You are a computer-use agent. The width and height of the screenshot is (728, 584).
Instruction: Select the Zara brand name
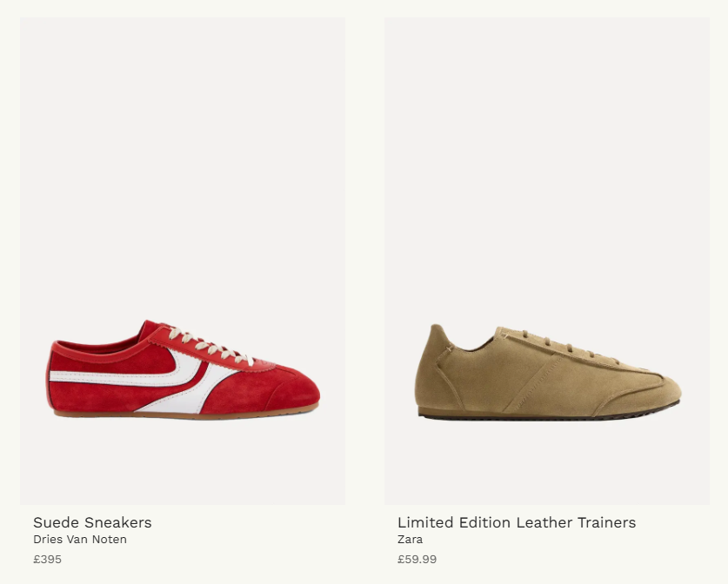click(x=410, y=540)
